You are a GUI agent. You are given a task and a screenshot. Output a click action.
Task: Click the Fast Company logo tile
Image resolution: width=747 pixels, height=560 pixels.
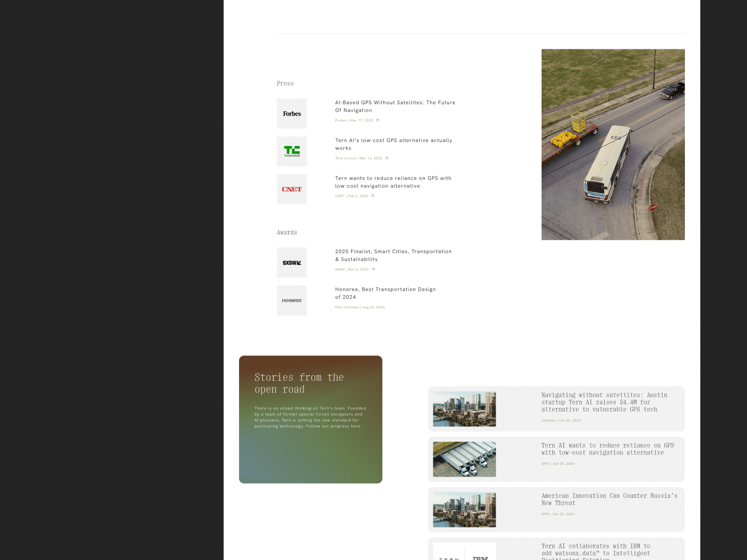292,300
